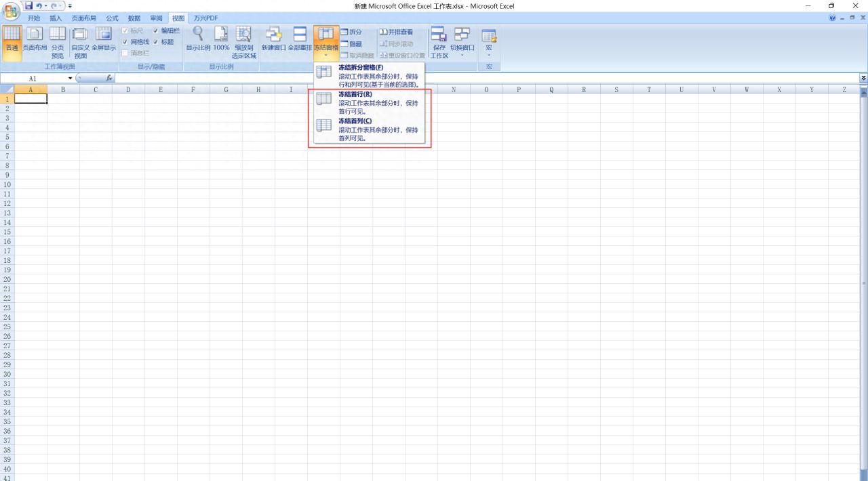
Task: Select row 10 header
Action: point(7,184)
